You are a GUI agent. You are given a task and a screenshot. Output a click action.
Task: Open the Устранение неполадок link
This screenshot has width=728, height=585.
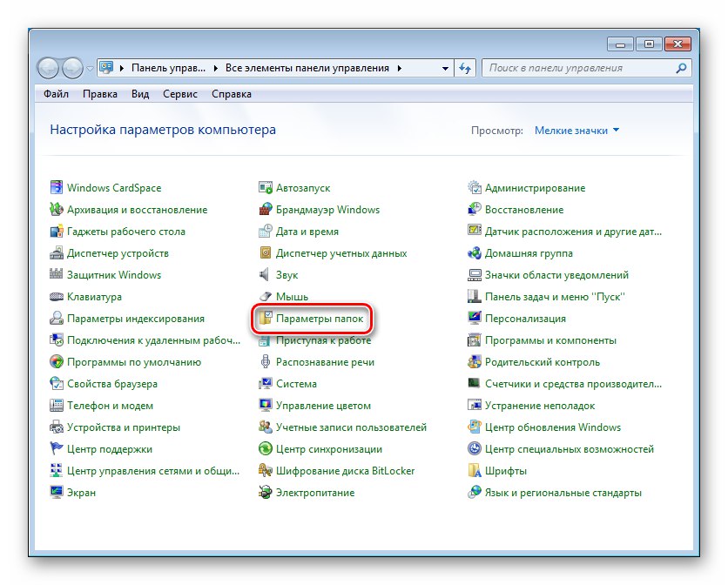pos(540,406)
